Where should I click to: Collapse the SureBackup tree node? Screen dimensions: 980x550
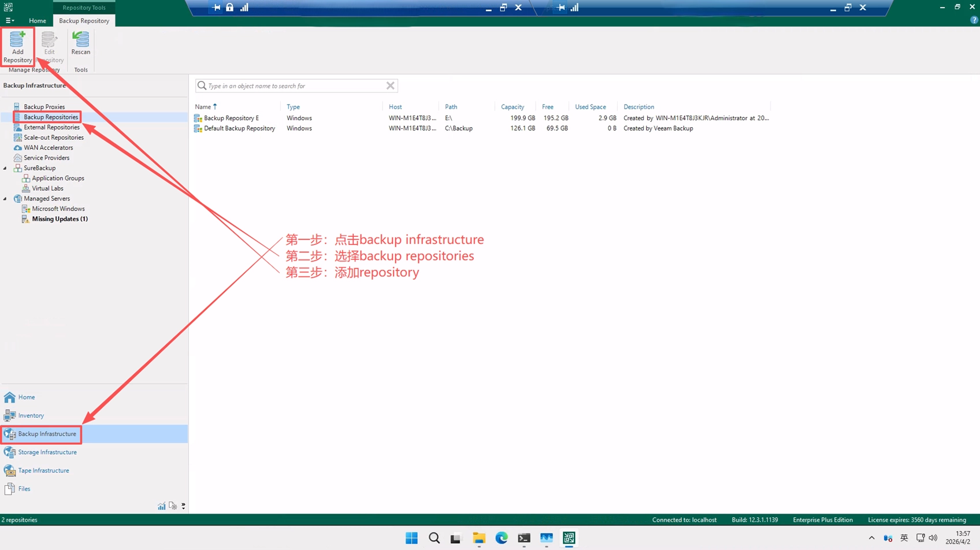[5, 168]
